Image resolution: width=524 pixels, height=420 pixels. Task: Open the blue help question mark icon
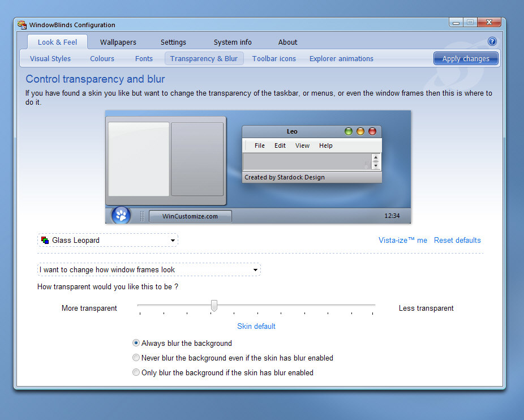pyautogui.click(x=492, y=41)
